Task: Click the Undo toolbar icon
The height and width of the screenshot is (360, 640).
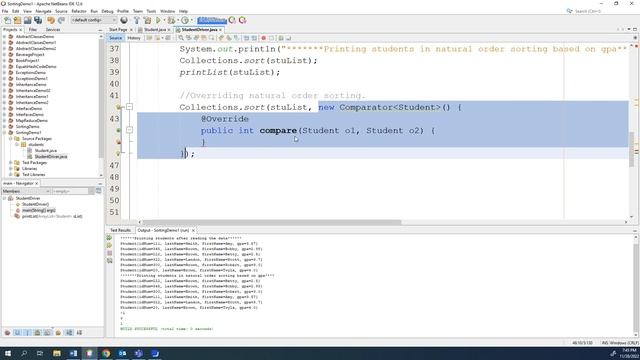Action: coord(51,20)
